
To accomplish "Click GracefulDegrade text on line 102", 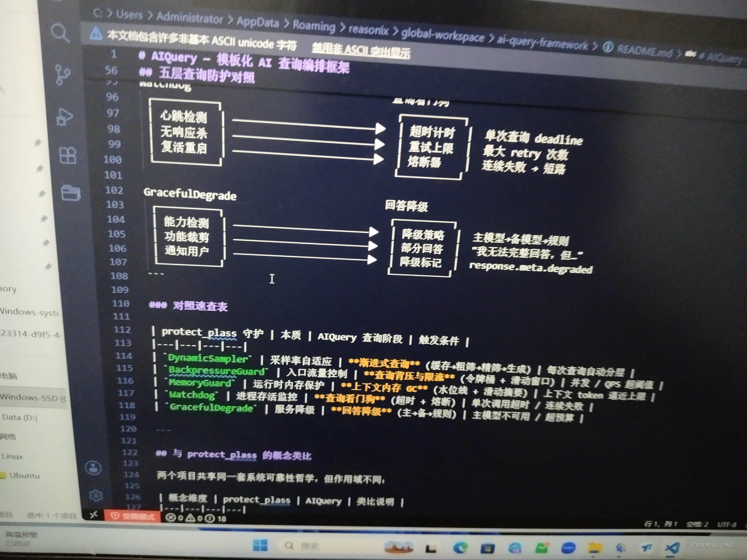I will point(190,194).
